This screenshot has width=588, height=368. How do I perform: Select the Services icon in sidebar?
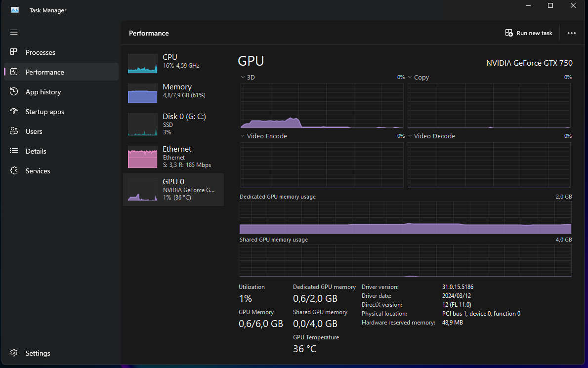tap(14, 170)
